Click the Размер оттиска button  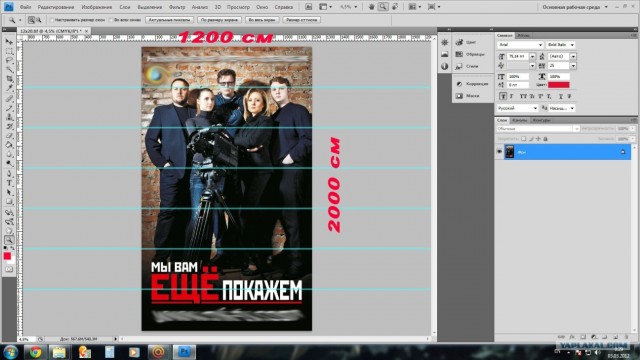(302, 20)
